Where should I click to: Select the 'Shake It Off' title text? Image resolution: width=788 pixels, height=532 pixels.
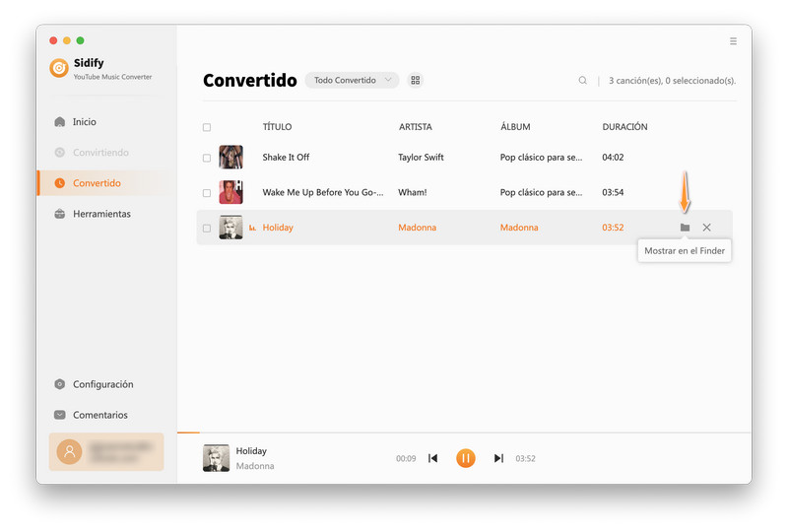point(286,157)
